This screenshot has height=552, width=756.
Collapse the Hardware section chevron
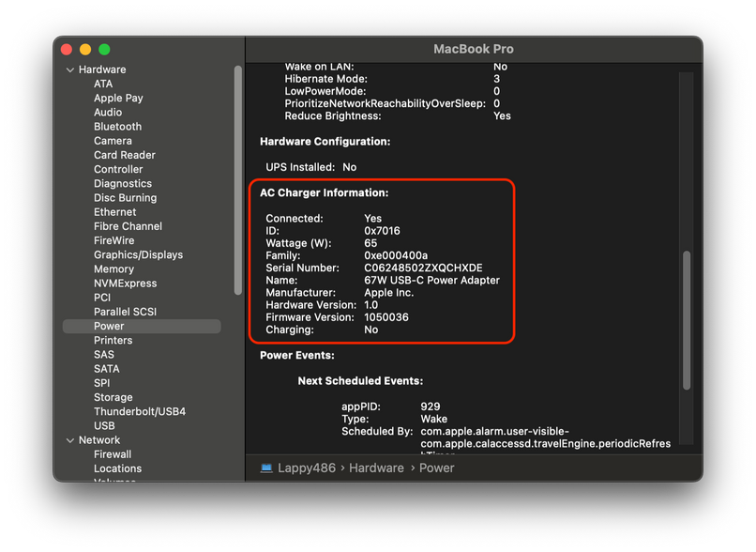pos(70,70)
